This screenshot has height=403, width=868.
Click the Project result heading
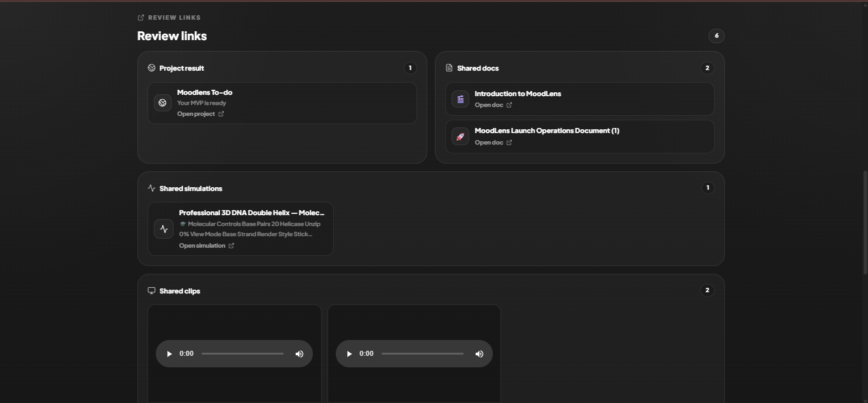(x=182, y=68)
